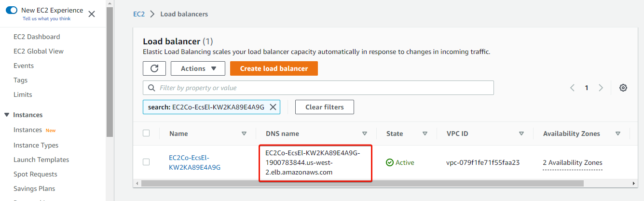Go to previous page of results

point(573,88)
